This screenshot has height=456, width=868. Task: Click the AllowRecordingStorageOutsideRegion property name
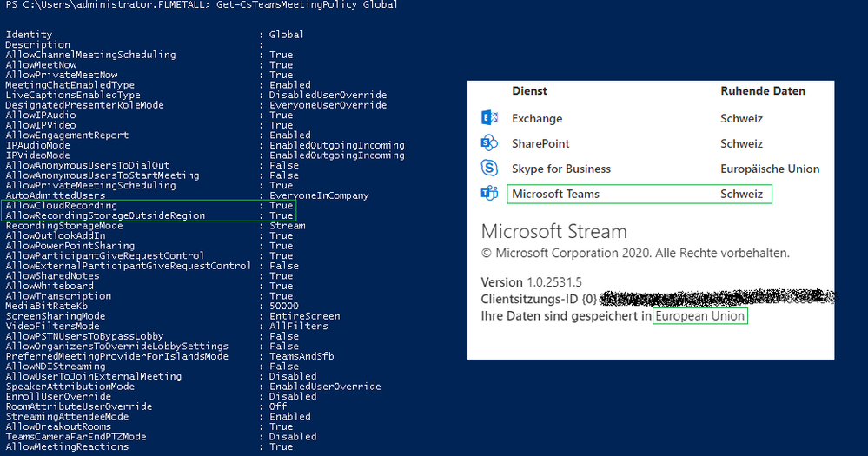tap(105, 215)
